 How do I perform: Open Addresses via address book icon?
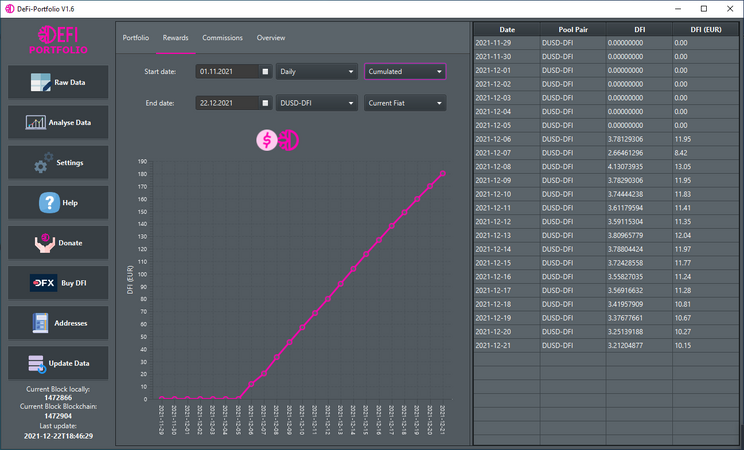point(41,323)
